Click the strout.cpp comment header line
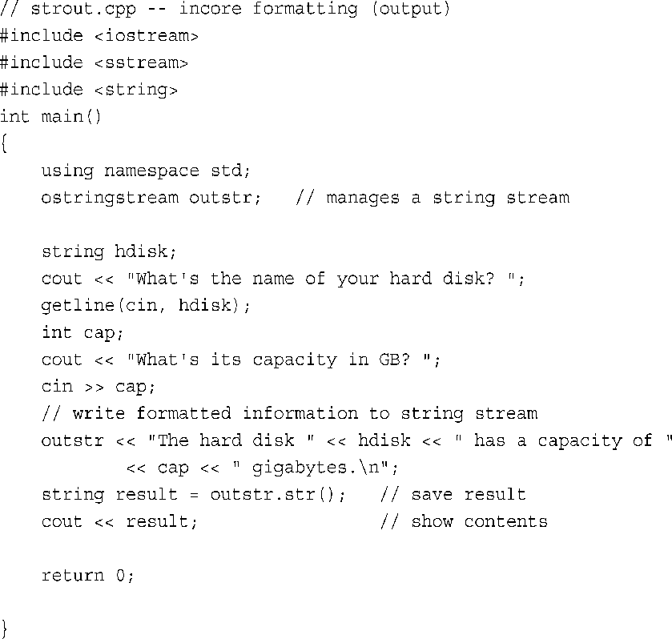 pyautogui.click(x=225, y=9)
